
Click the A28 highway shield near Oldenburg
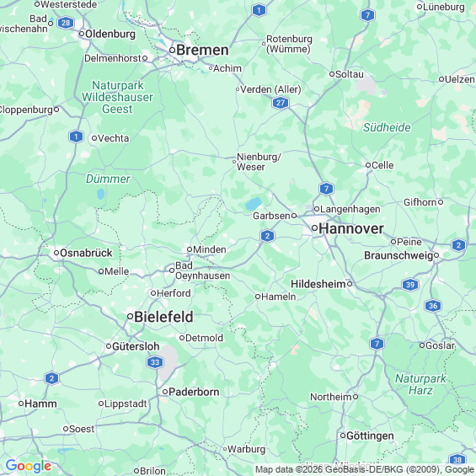66,23
